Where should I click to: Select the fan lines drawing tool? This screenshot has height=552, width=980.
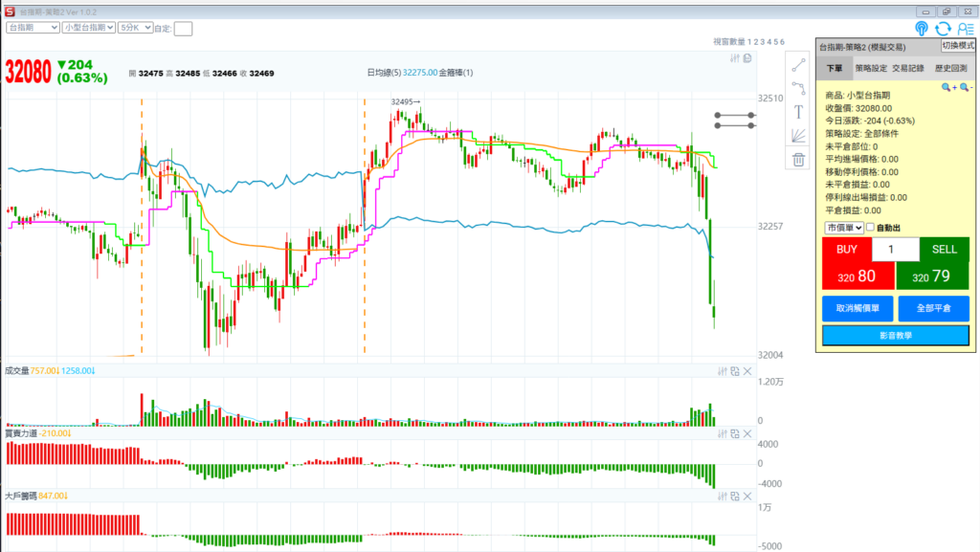[x=798, y=135]
